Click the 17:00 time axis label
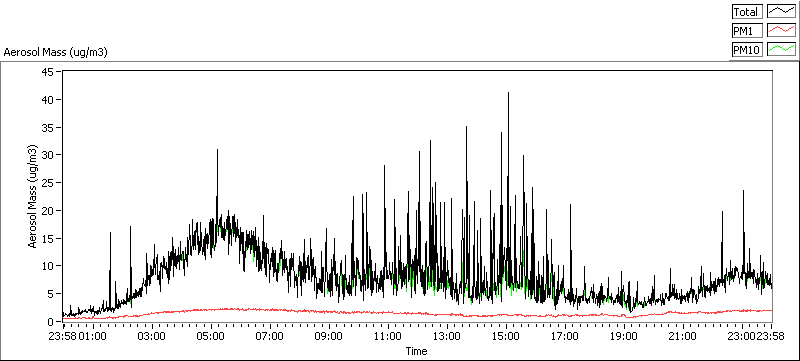The image size is (800, 361). [565, 337]
